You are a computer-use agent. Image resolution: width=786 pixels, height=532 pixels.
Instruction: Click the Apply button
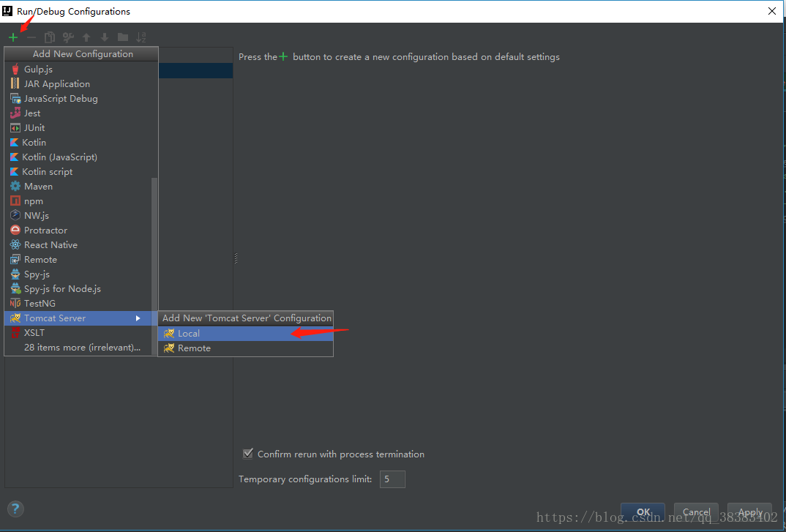pos(750,512)
